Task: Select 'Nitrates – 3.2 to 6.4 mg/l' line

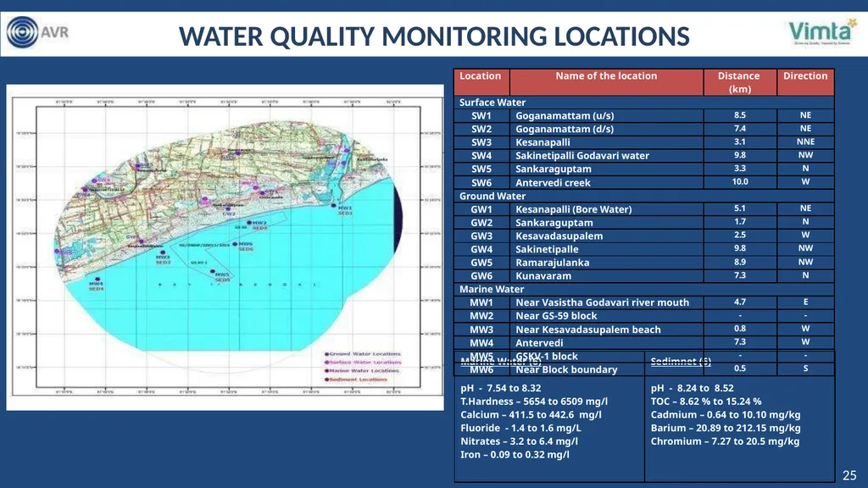Action: [x=519, y=441]
